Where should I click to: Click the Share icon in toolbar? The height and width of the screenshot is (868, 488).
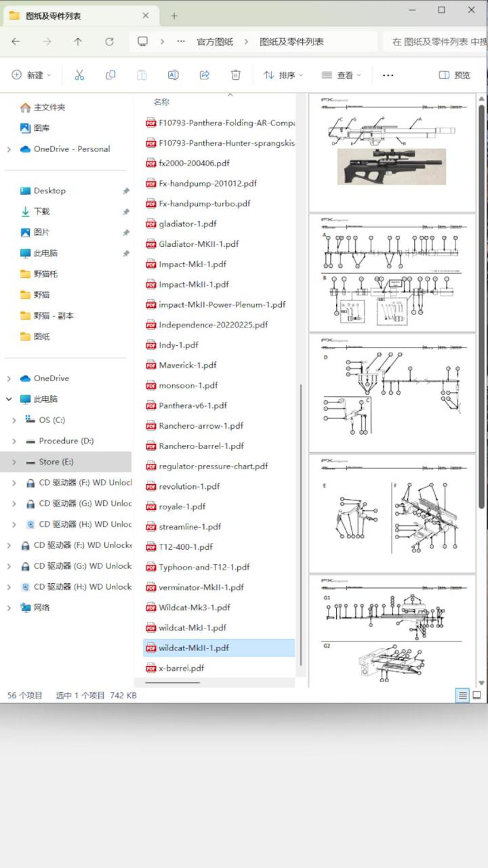pos(204,75)
